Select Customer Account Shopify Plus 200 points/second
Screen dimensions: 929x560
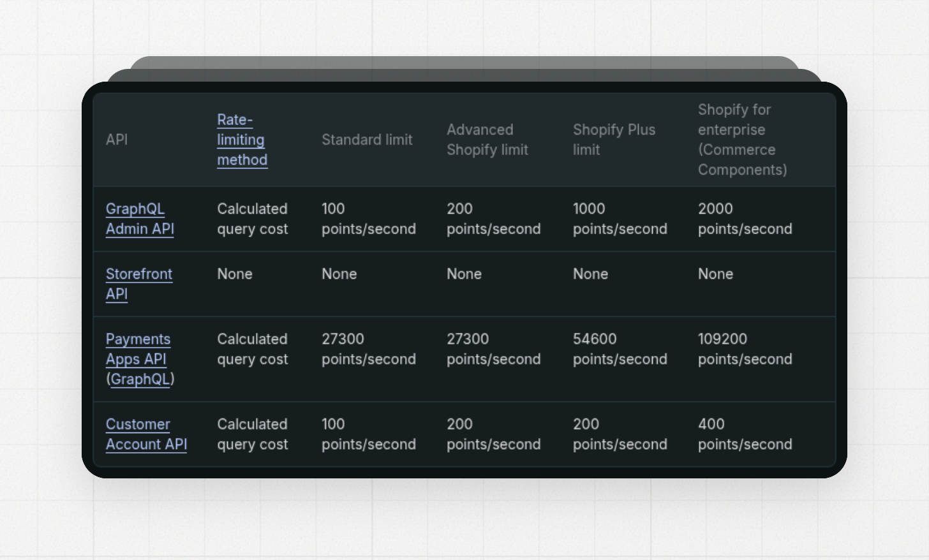tap(620, 434)
